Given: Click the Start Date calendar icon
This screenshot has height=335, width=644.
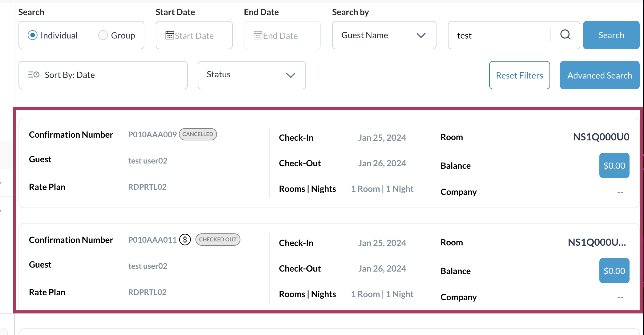Looking at the screenshot, I should tap(170, 35).
